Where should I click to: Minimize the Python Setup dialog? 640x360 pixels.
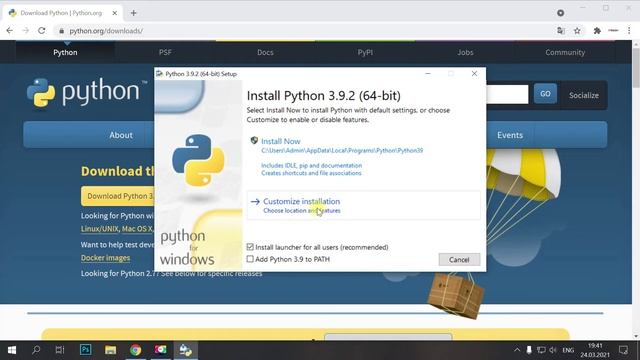[428, 73]
